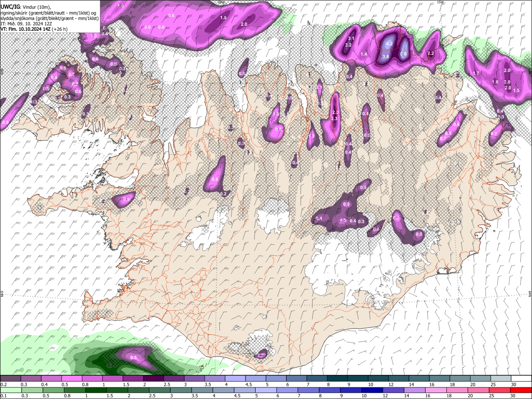Pick the 10 deep blue swatch in lower legend row
The image size is (532, 399).
pyautogui.click(x=371, y=390)
